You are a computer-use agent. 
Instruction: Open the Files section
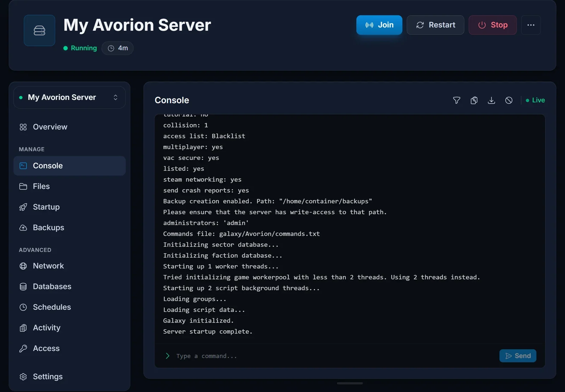coord(70,186)
